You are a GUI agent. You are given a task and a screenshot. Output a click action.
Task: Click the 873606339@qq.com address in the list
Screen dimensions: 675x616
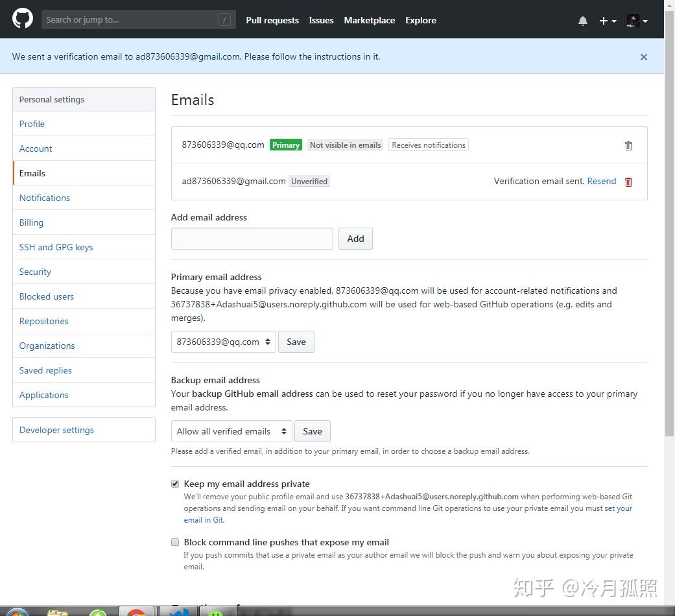click(x=222, y=145)
